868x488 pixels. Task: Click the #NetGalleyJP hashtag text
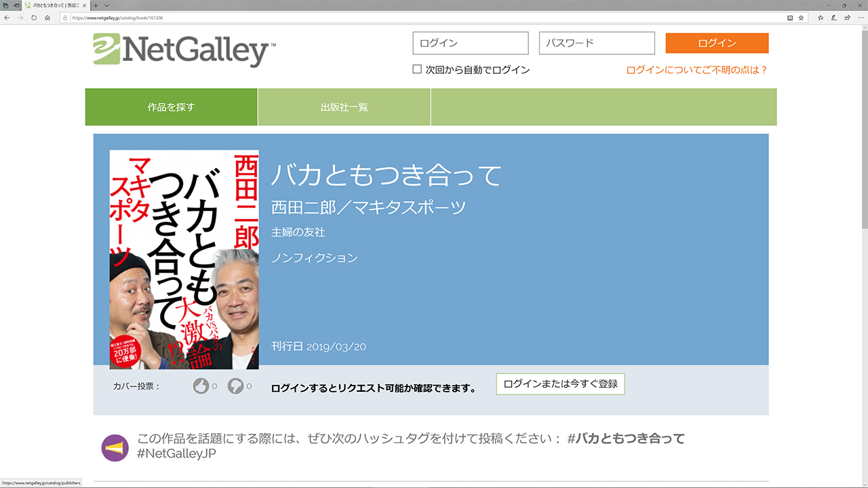click(x=176, y=453)
